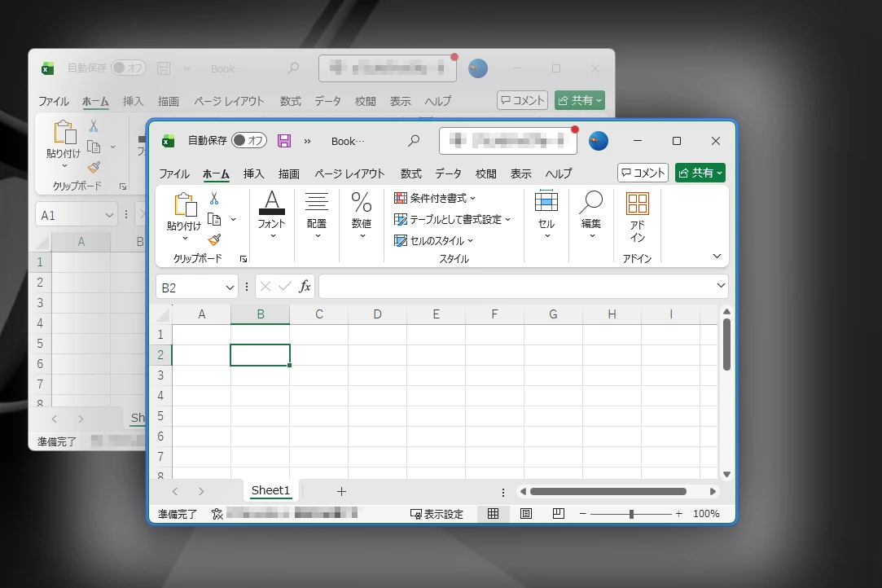
Task: Click the vertical scrollbar down arrow
Action: 726,474
